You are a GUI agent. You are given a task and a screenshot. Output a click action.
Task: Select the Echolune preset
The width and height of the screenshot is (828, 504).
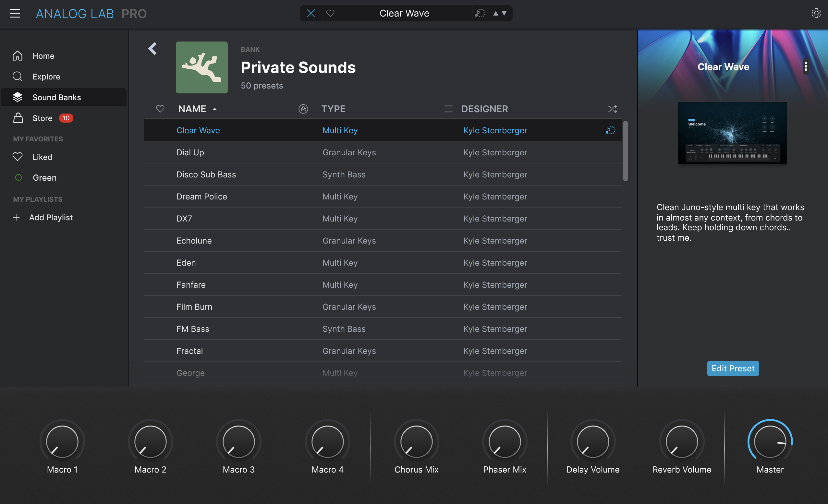[x=383, y=241]
